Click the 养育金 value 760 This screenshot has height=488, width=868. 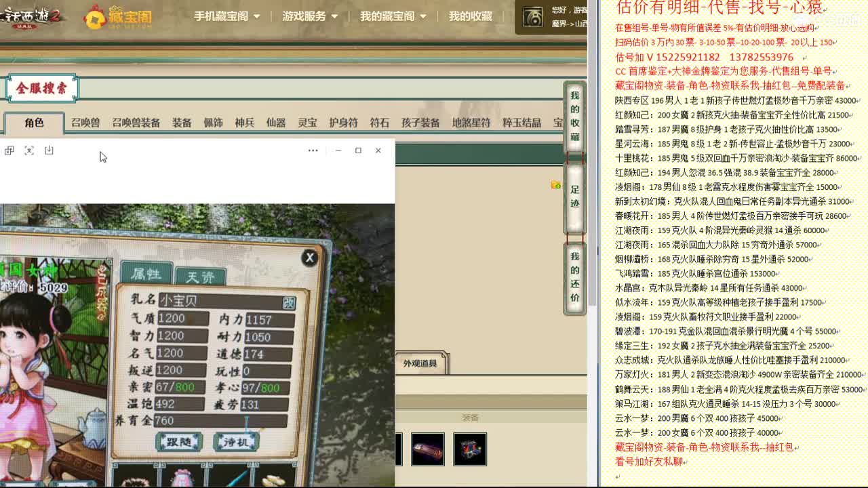[220, 421]
